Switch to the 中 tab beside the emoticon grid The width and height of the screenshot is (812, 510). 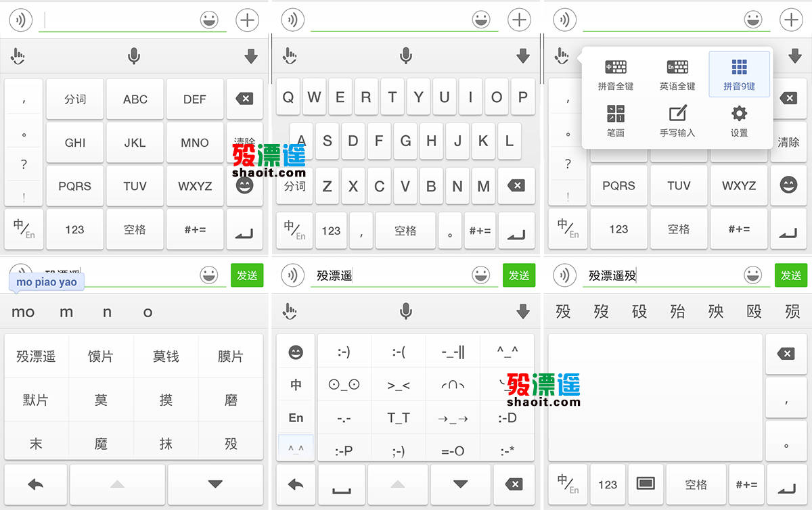(x=296, y=384)
